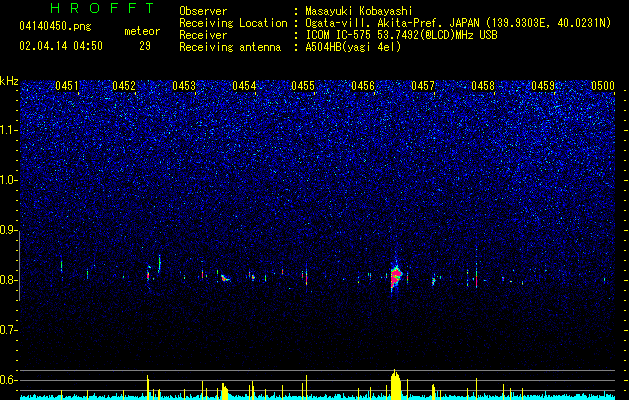
Task: Click the 0453 time marker
Action: pos(184,86)
